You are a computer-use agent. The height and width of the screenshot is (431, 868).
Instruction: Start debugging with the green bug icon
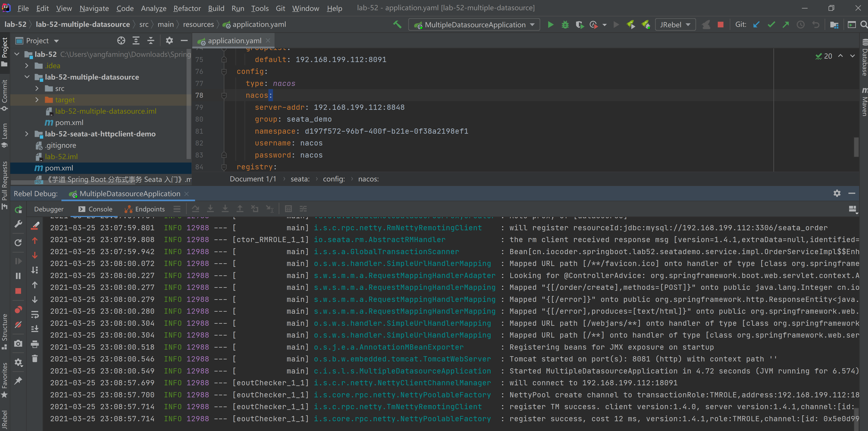(565, 25)
